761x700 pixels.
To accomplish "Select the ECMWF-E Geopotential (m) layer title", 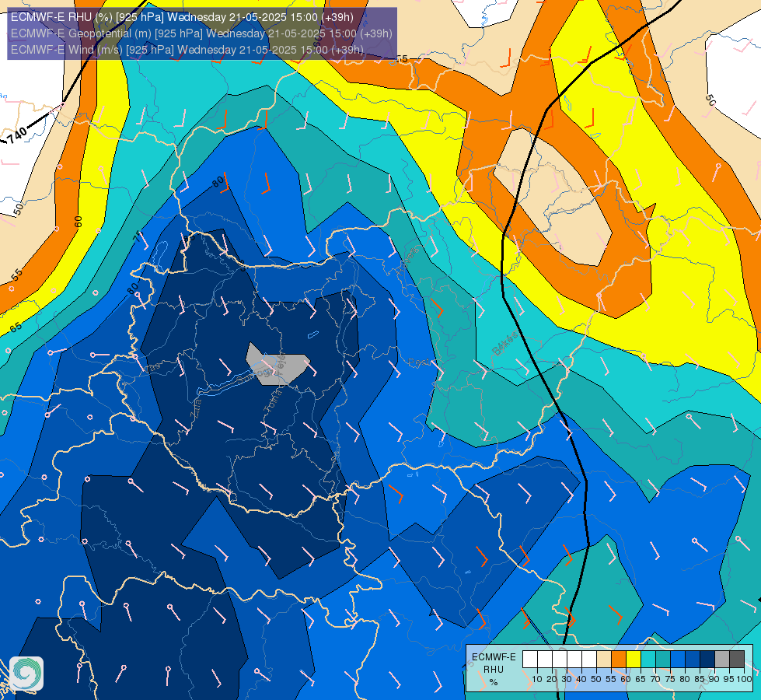I will click(x=201, y=33).
